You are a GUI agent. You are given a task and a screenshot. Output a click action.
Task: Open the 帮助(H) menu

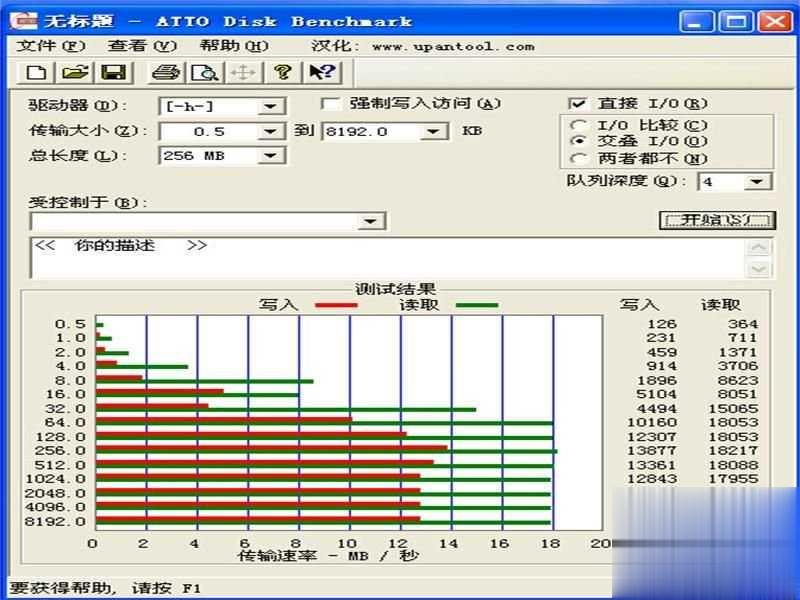(234, 46)
